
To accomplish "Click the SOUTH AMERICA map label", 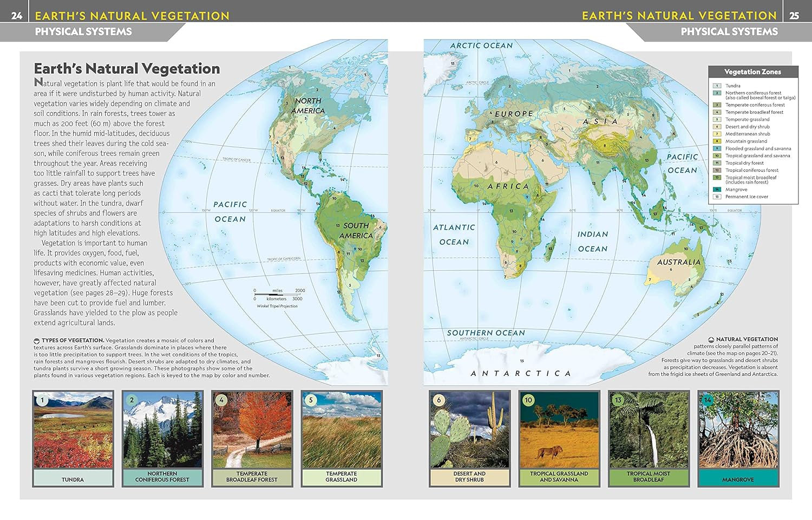I will pos(356,231).
